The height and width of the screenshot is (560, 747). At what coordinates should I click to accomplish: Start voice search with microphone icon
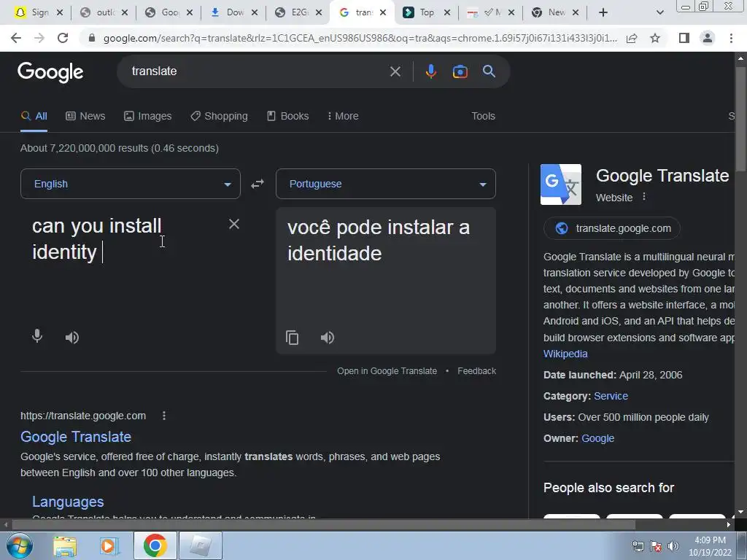(x=430, y=71)
